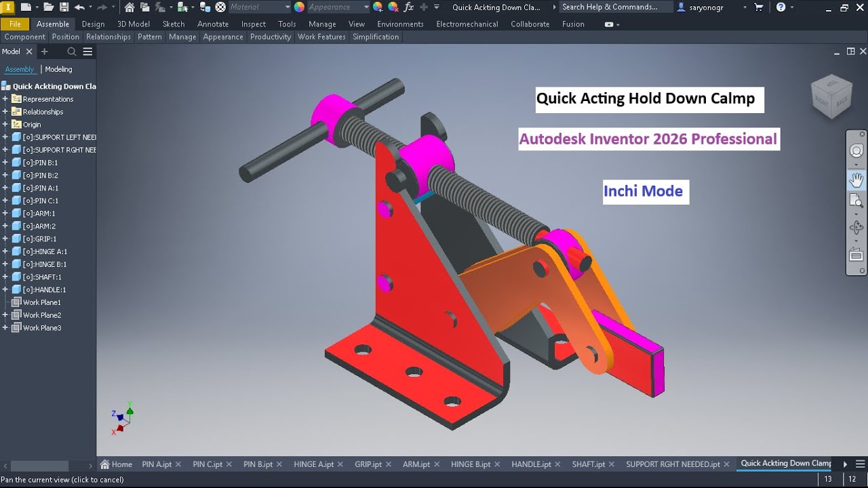This screenshot has width=868, height=488.
Task: Switch to the Design ribbon tab
Action: (x=93, y=24)
